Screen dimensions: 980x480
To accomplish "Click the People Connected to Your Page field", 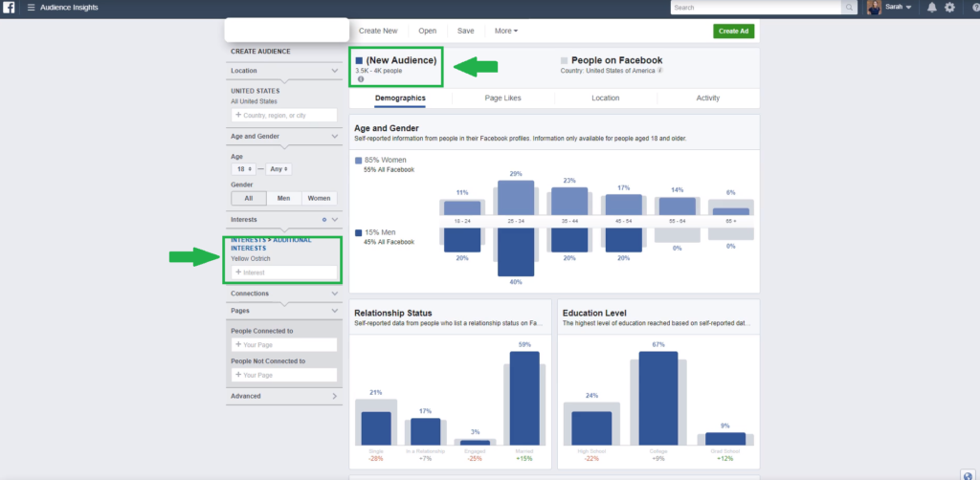I will pyautogui.click(x=283, y=344).
